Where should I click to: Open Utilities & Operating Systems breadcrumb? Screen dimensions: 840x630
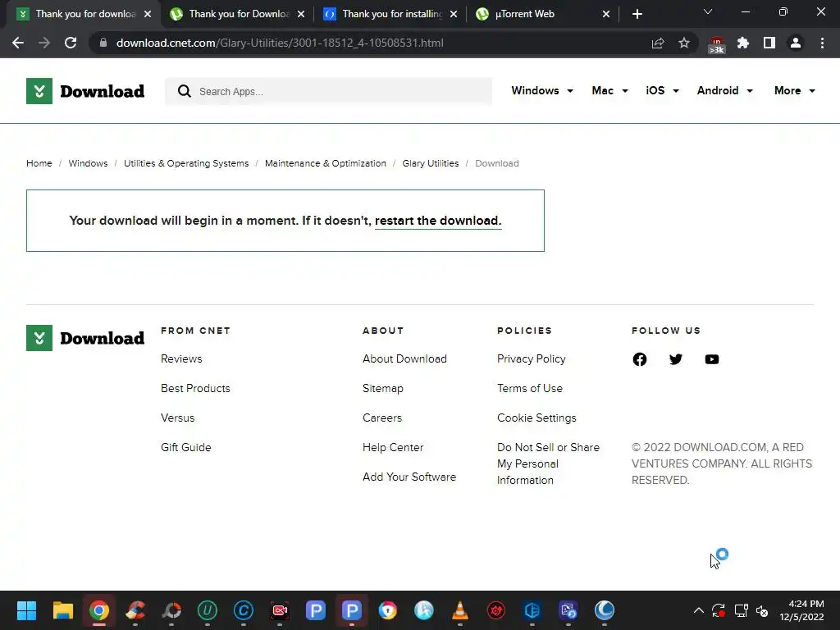pyautogui.click(x=186, y=163)
